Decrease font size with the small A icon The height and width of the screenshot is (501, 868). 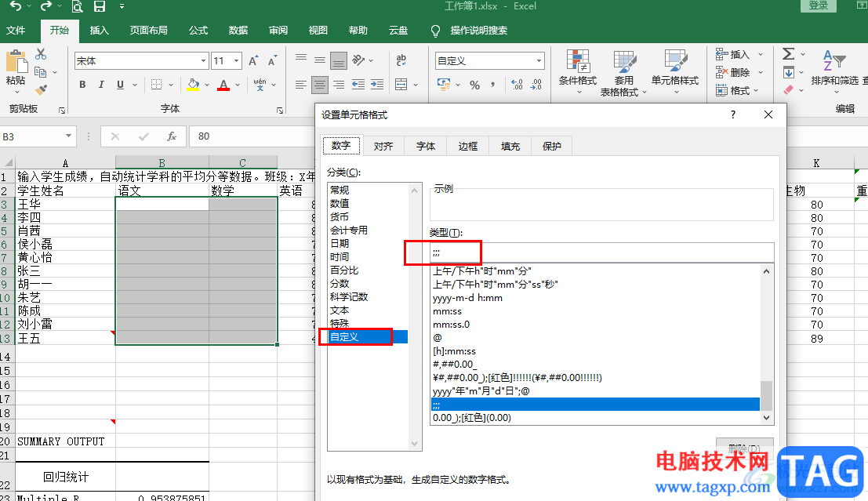[x=272, y=61]
